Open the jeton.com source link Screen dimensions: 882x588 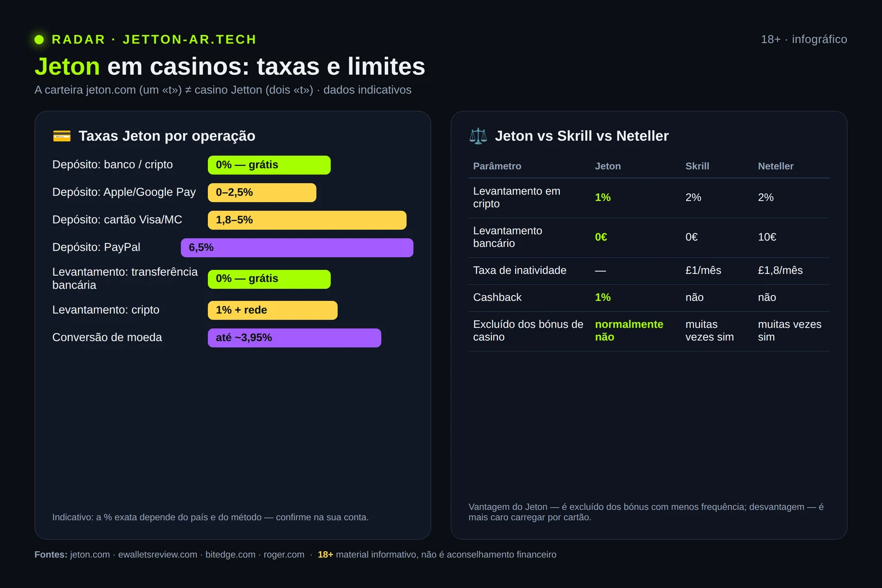tap(90, 555)
